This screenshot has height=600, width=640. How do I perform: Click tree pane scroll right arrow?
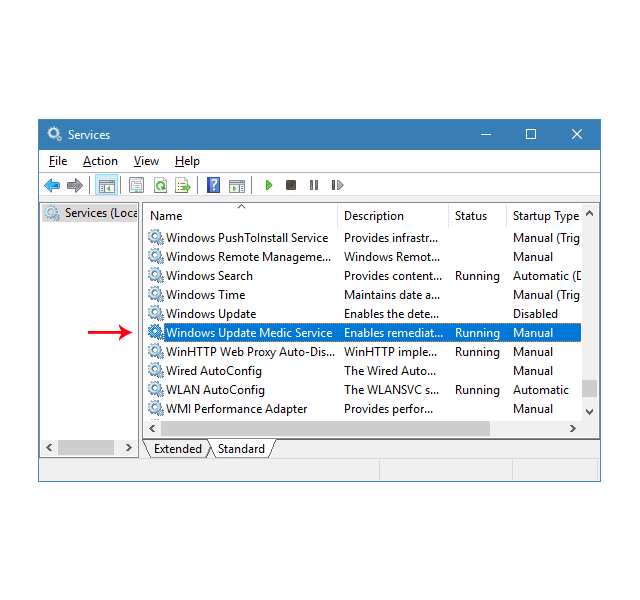(129, 447)
